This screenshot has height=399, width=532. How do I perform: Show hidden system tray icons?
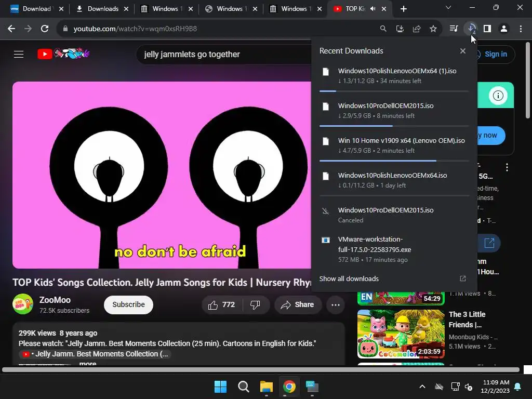pyautogui.click(x=422, y=387)
